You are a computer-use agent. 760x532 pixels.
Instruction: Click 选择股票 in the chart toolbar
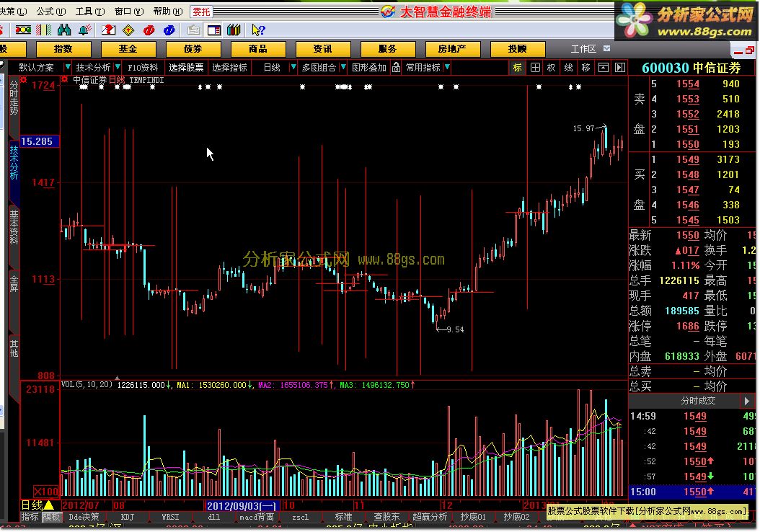tap(186, 67)
